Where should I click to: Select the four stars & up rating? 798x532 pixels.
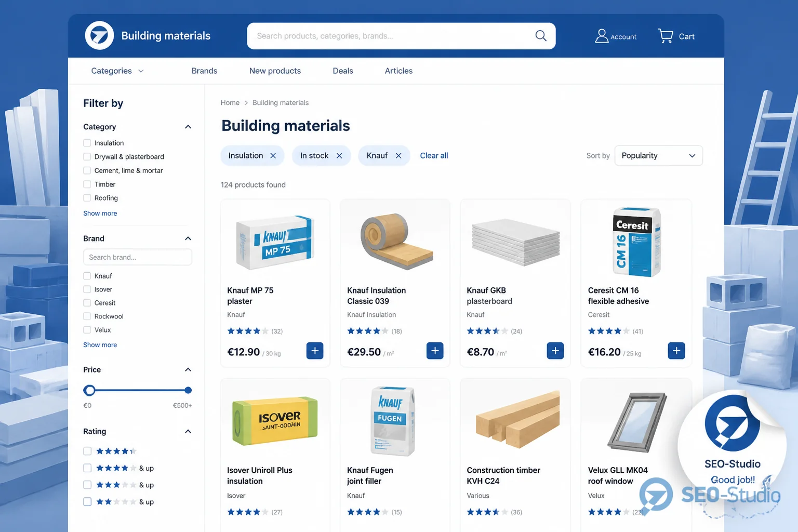point(87,468)
